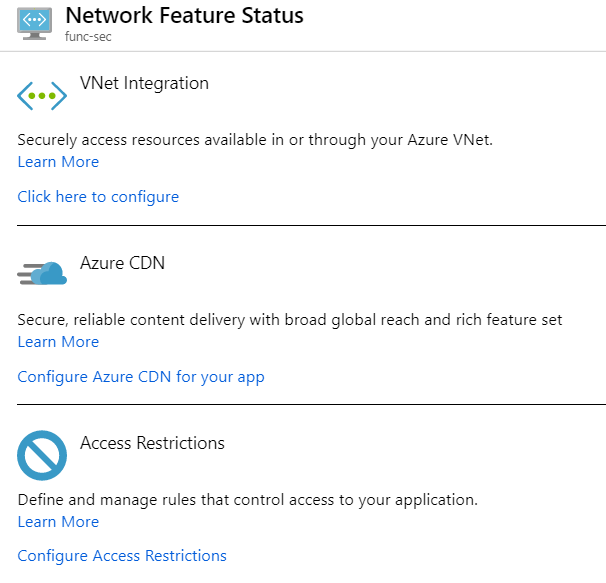The height and width of the screenshot is (583, 606).
Task: Click the VNet Integration icon
Action: coord(42,97)
